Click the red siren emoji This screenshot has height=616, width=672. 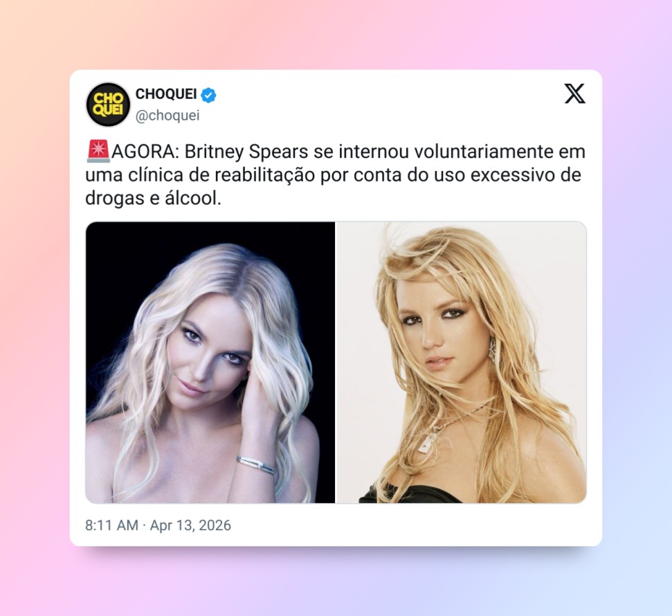click(x=98, y=151)
